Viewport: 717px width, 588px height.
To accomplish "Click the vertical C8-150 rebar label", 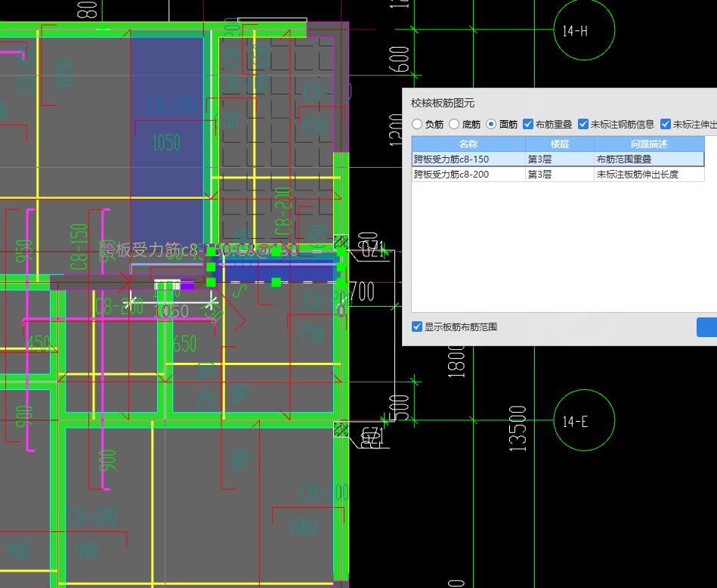I will point(79,246).
